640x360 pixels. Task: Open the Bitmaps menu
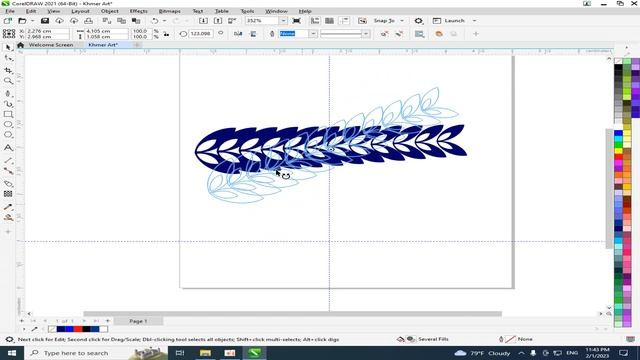click(169, 11)
